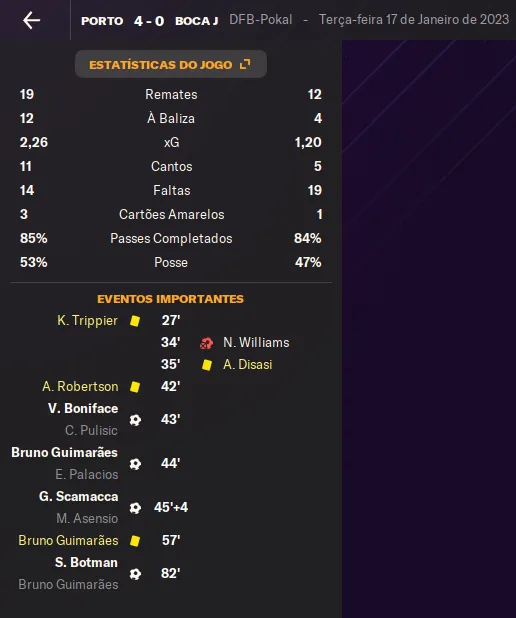Screen dimensions: 516x618
Task: Click the goal ball icon at 82'
Action: coord(135,574)
